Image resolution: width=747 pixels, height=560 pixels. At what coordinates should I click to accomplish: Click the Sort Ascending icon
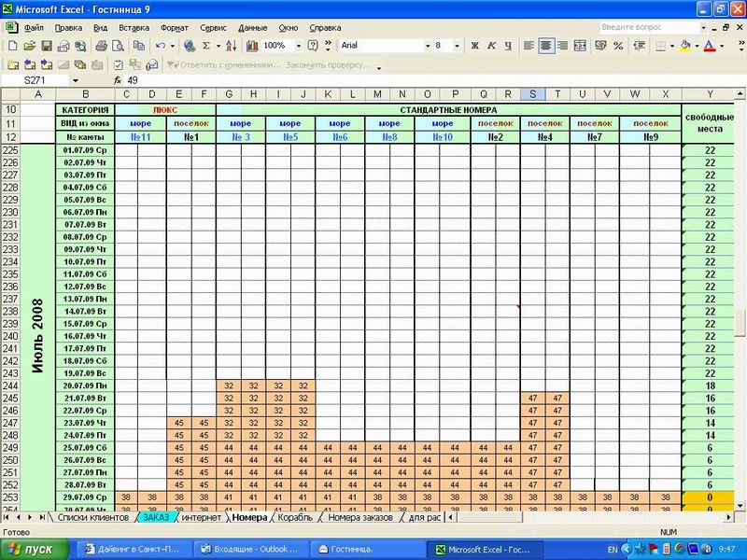[231, 45]
